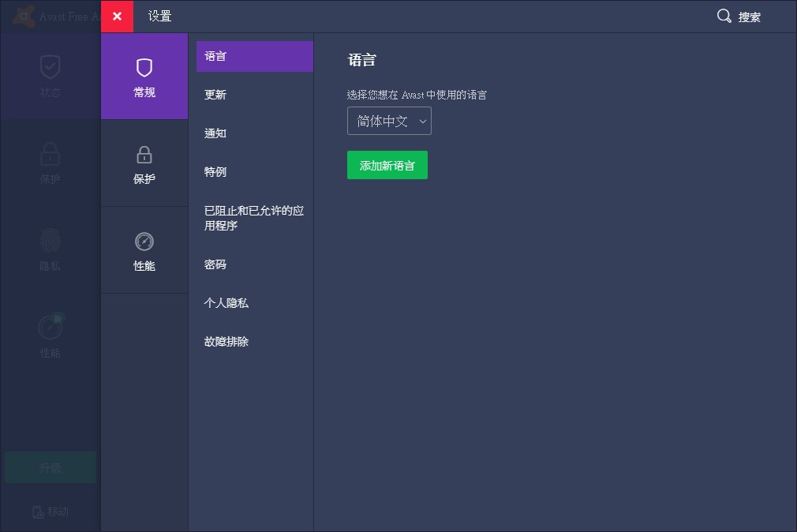The width and height of the screenshot is (797, 532).
Task: Open the 故障排除 (Troubleshooting) section
Action: coord(226,342)
